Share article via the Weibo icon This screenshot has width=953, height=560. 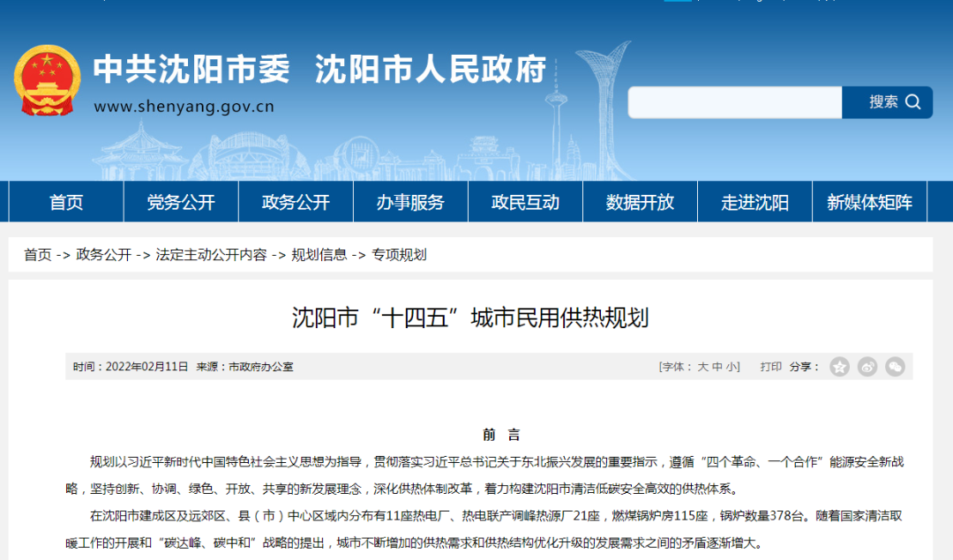(867, 366)
